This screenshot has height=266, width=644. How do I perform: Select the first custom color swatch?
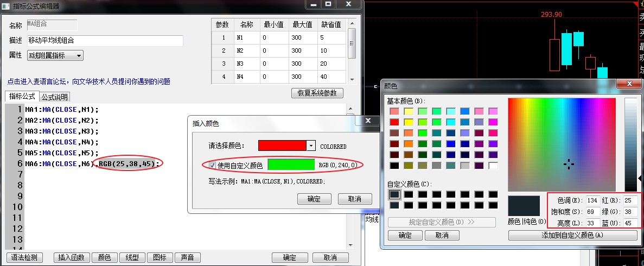(x=394, y=194)
